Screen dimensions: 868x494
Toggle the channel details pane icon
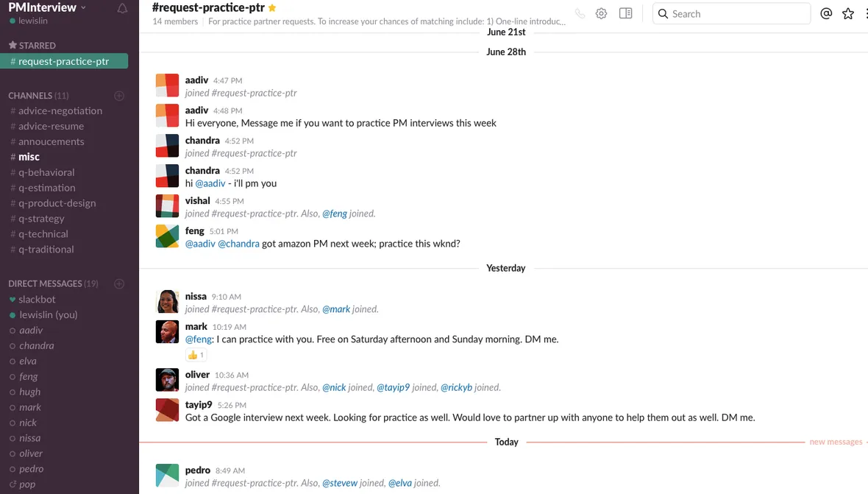[x=625, y=14]
